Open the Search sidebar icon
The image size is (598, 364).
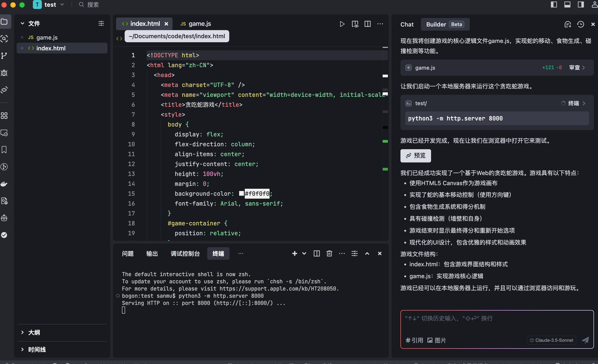[4, 38]
